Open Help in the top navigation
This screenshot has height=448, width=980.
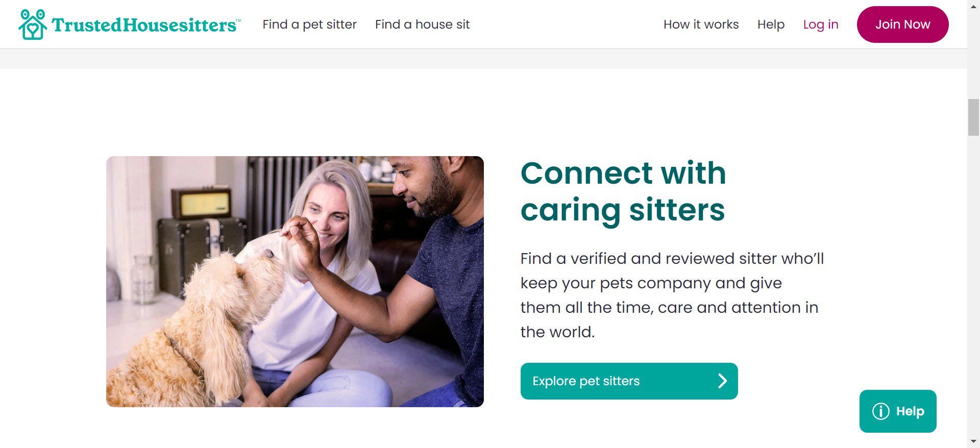pyautogui.click(x=771, y=24)
